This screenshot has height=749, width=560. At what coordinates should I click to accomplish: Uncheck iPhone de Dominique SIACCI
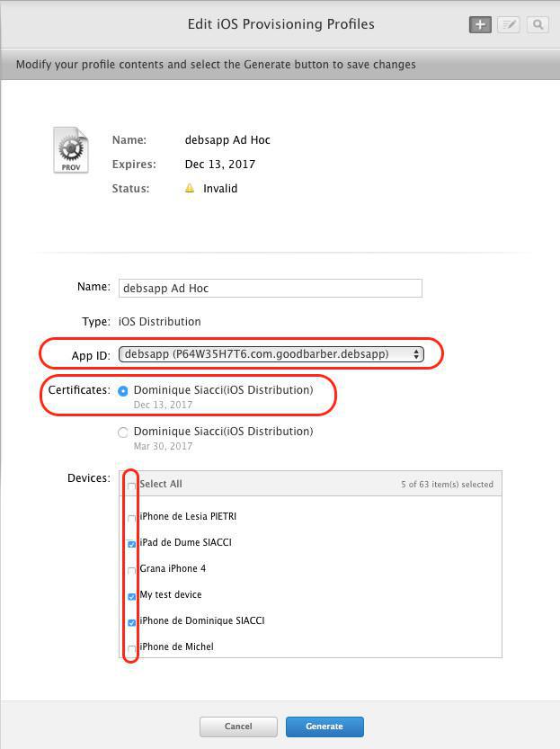point(131,622)
